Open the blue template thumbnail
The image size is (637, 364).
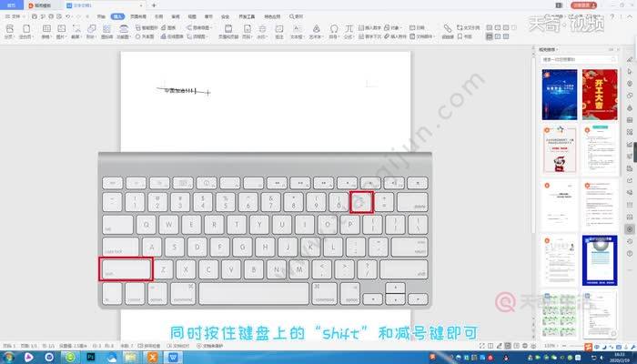(x=560, y=95)
